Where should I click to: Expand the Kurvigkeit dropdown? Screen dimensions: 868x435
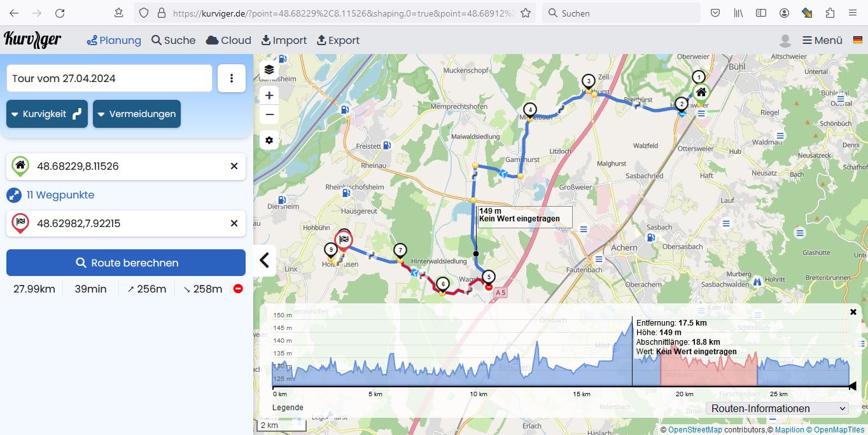[47, 114]
